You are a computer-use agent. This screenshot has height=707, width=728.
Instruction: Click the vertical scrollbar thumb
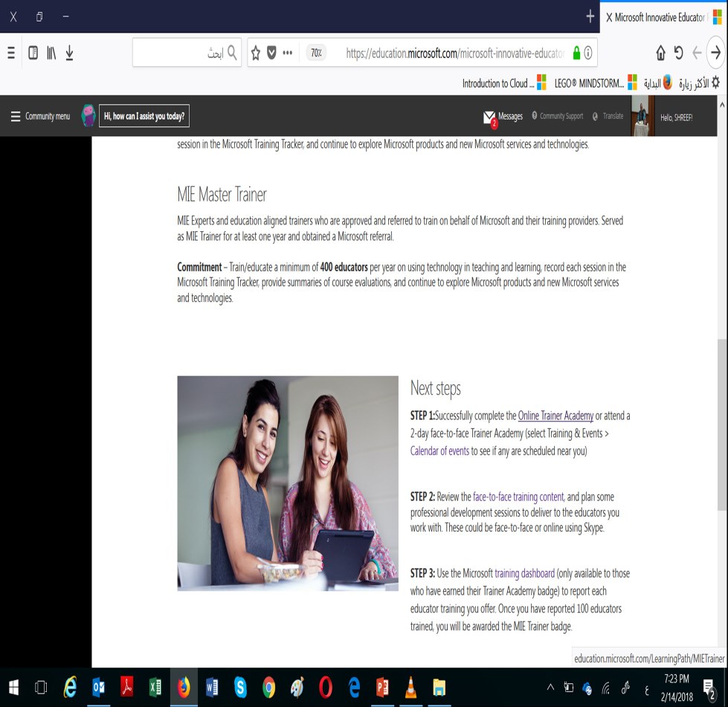coord(722,424)
